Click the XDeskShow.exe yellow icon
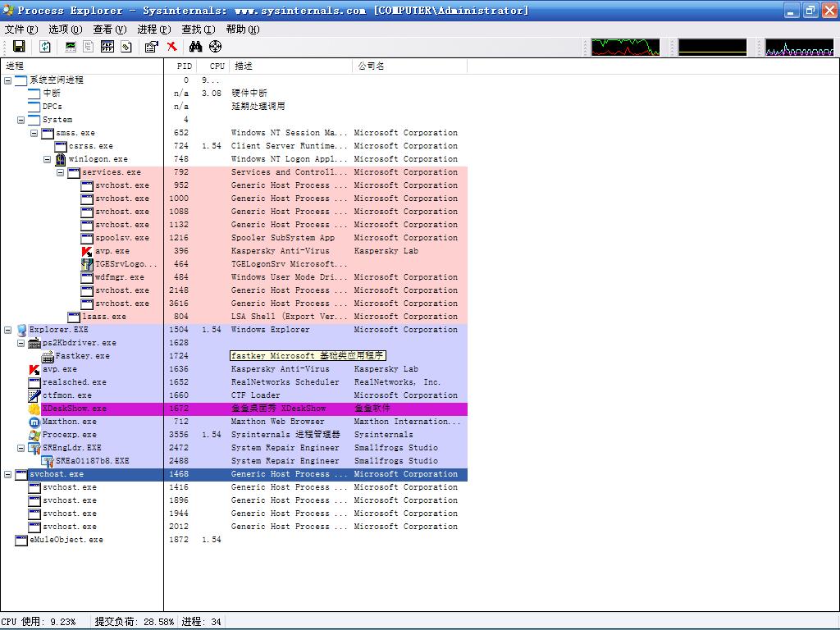This screenshot has width=840, height=630. click(x=34, y=409)
